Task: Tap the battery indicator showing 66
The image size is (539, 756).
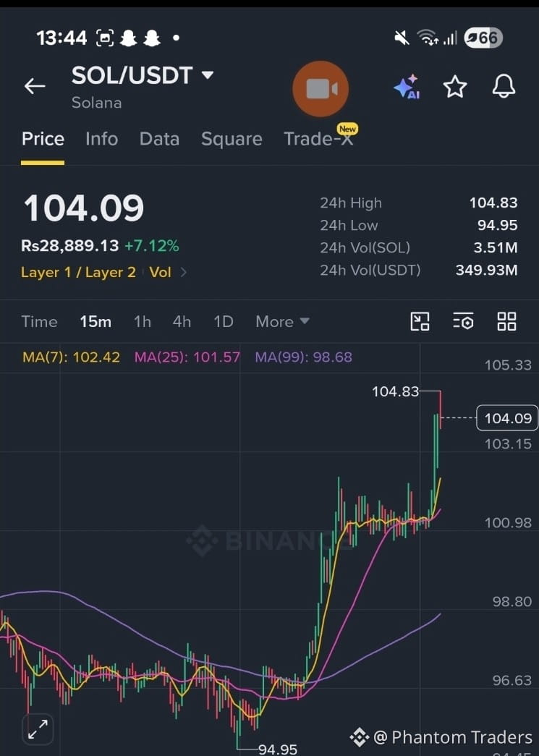Action: click(483, 38)
